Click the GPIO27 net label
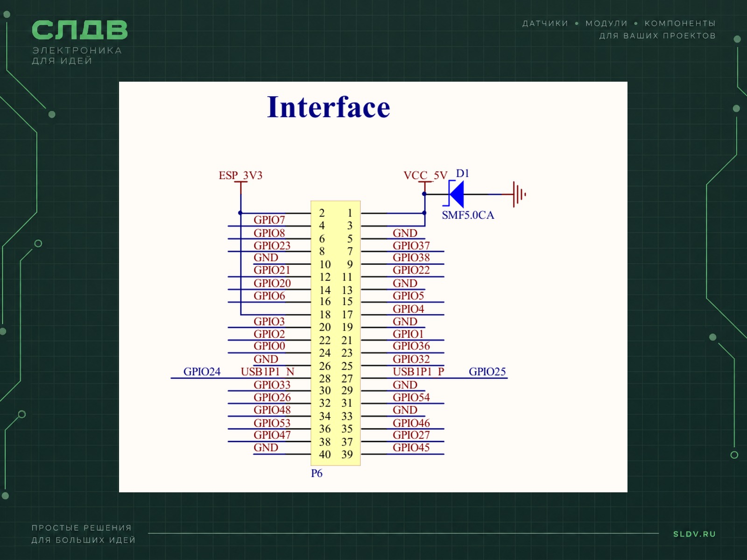The image size is (747, 560). pos(411,435)
